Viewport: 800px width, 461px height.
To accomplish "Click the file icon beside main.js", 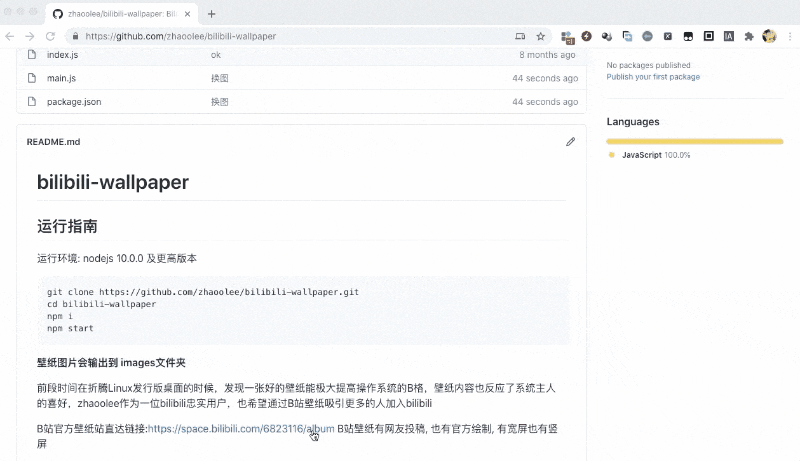I will pyautogui.click(x=32, y=78).
